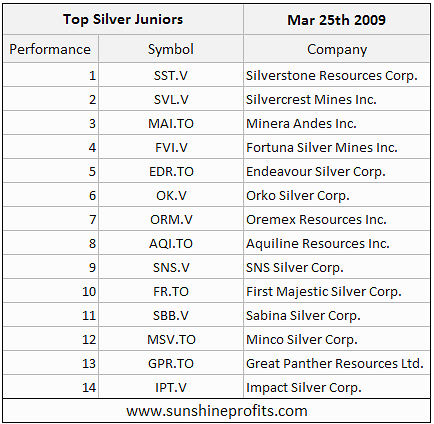Select the Performance column header
The height and width of the screenshot is (424, 434).
(x=50, y=49)
